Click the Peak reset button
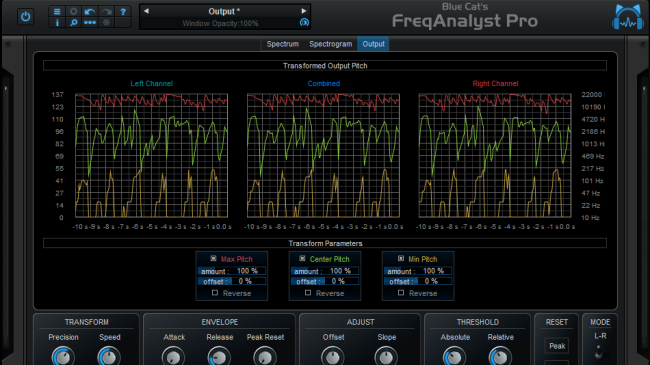This screenshot has width=650, height=365. tap(557, 346)
